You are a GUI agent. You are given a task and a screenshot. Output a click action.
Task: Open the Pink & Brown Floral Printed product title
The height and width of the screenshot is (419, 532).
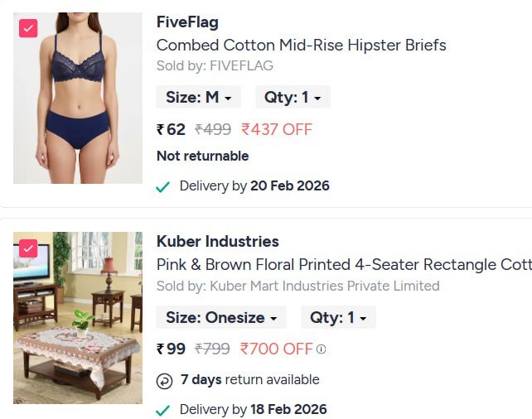click(343, 264)
